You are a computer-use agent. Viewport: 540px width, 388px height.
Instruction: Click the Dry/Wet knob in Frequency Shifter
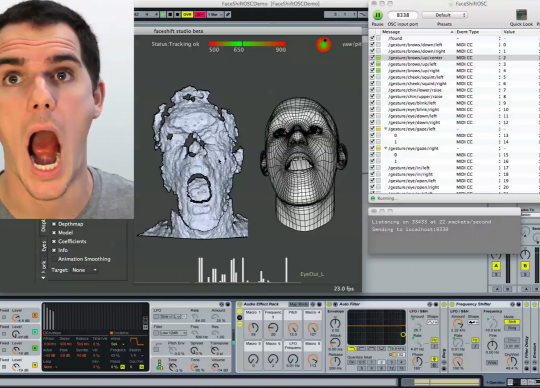(x=512, y=361)
